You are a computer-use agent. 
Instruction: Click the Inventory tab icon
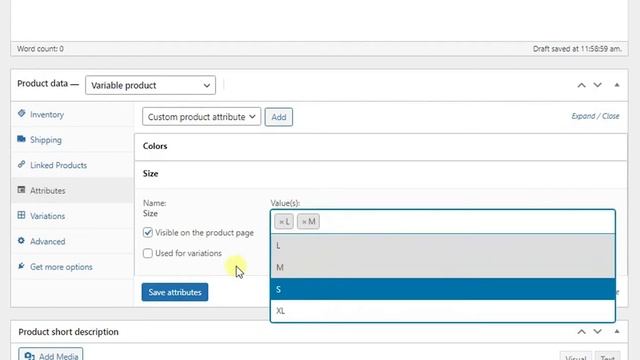point(22,114)
